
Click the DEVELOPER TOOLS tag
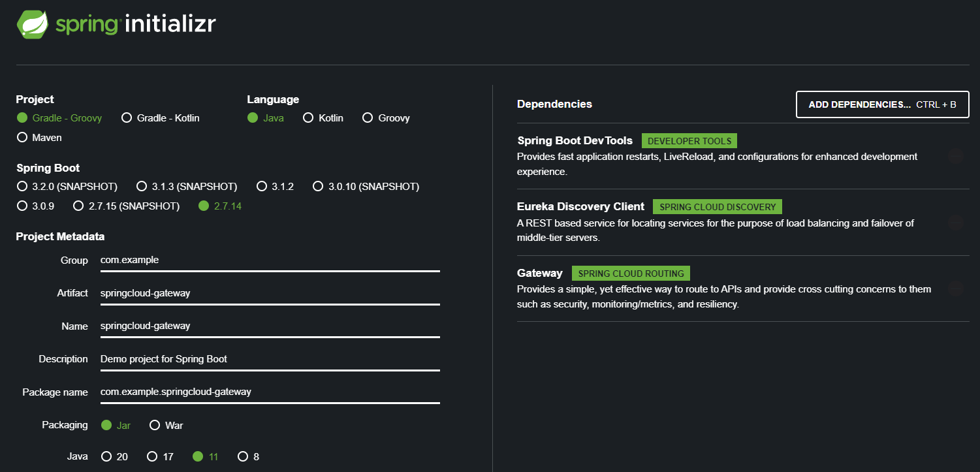[x=690, y=141]
